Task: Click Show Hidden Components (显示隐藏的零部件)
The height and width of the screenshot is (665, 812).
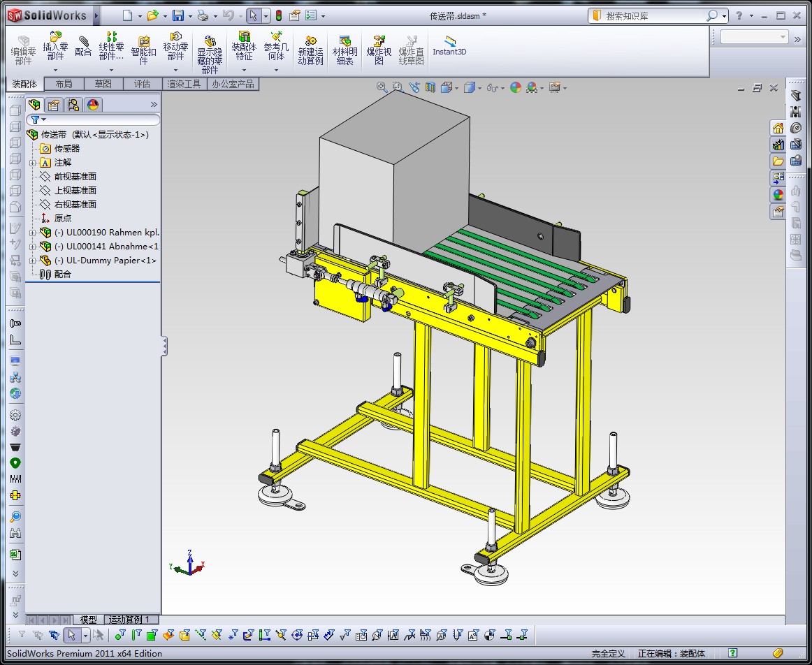Action: coord(210,54)
